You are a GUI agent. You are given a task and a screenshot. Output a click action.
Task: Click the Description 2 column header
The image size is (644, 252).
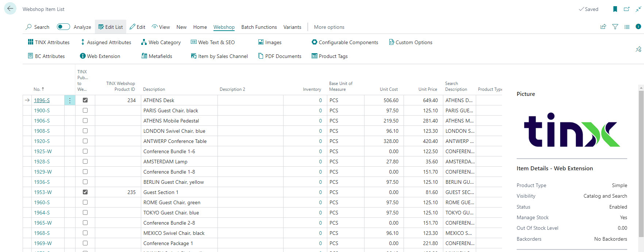click(232, 89)
